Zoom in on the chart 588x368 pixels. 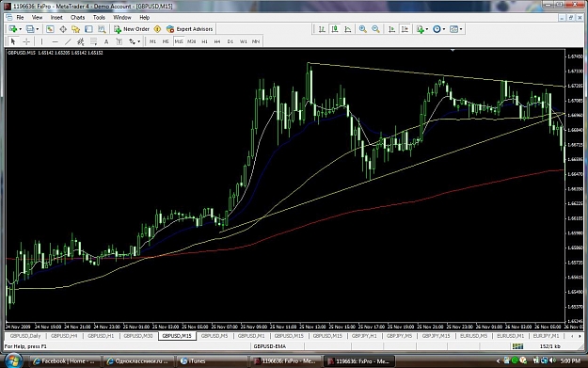pyautogui.click(x=362, y=29)
